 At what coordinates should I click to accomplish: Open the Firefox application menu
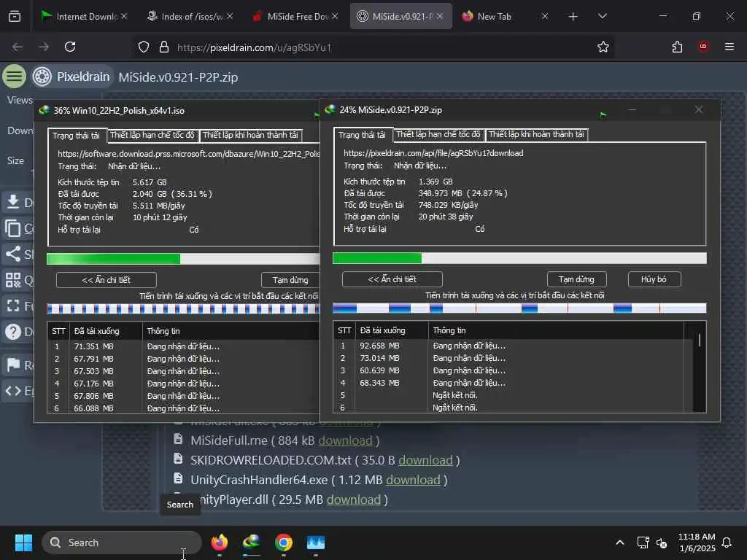pyautogui.click(x=729, y=47)
